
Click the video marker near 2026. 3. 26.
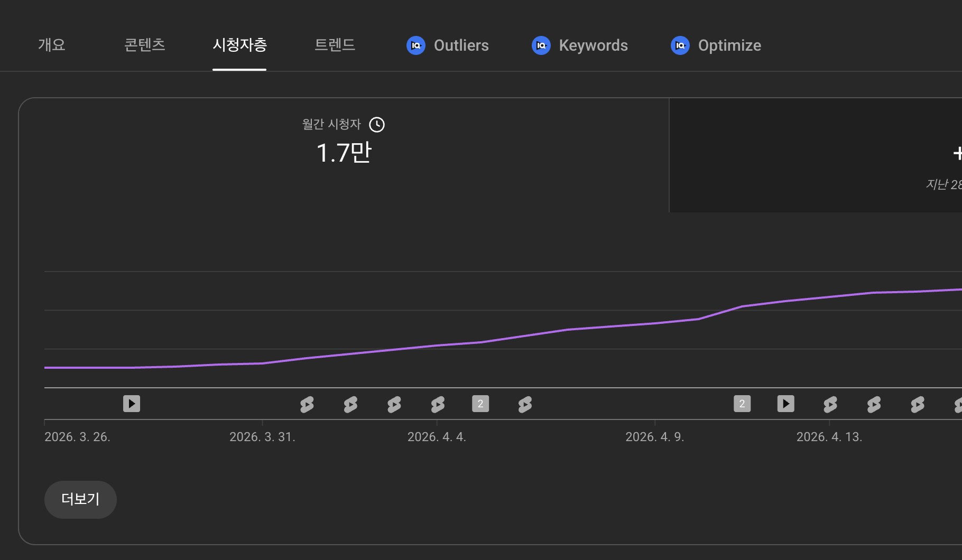click(132, 404)
